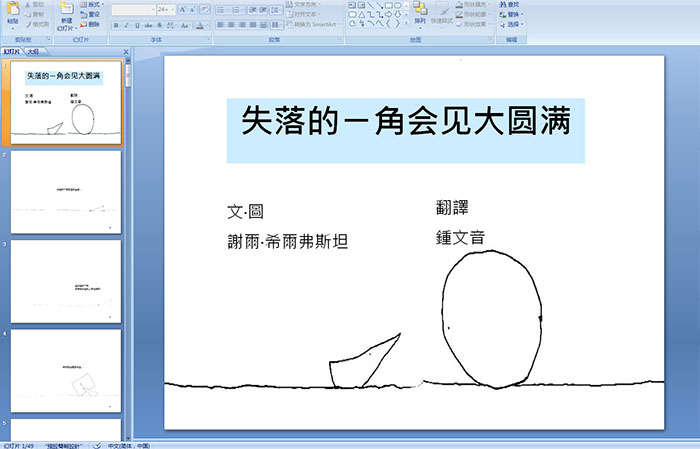Click Find (查找) binoculars button
Screen dimensions: 700x449
coord(509,4)
